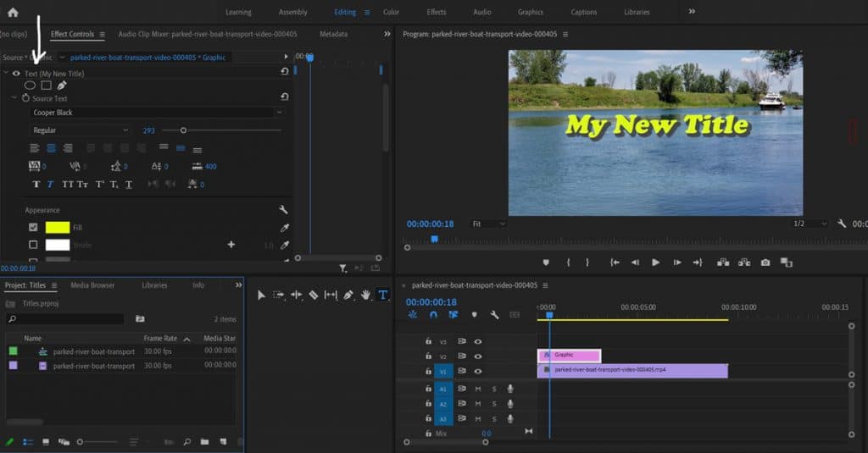Apply faux italic to the title text
The height and width of the screenshot is (453, 868).
pyautogui.click(x=50, y=185)
